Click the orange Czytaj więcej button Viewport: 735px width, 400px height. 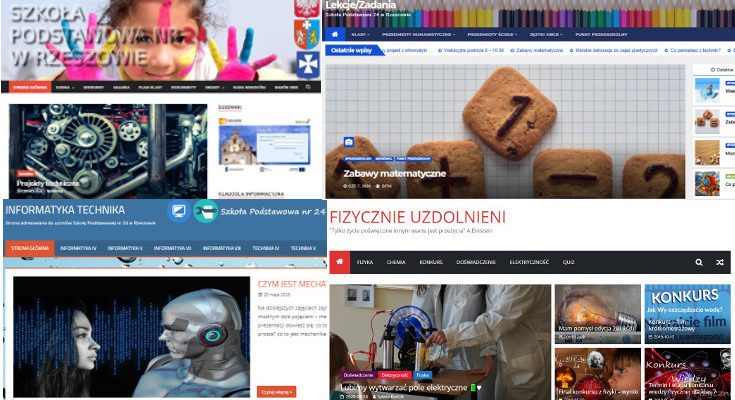(276, 392)
